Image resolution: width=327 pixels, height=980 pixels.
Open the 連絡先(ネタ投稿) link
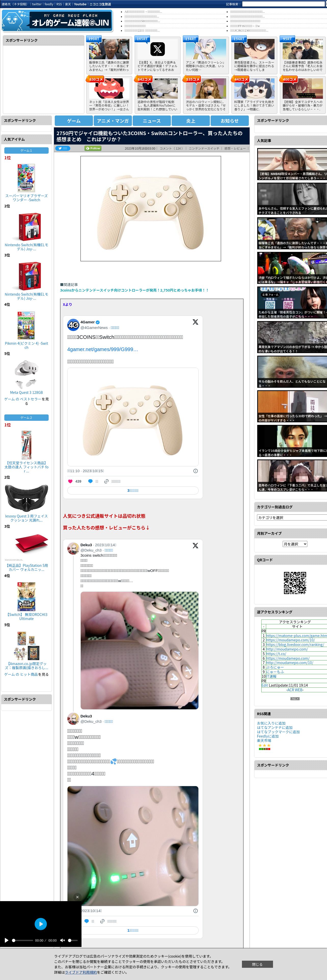point(15,4)
